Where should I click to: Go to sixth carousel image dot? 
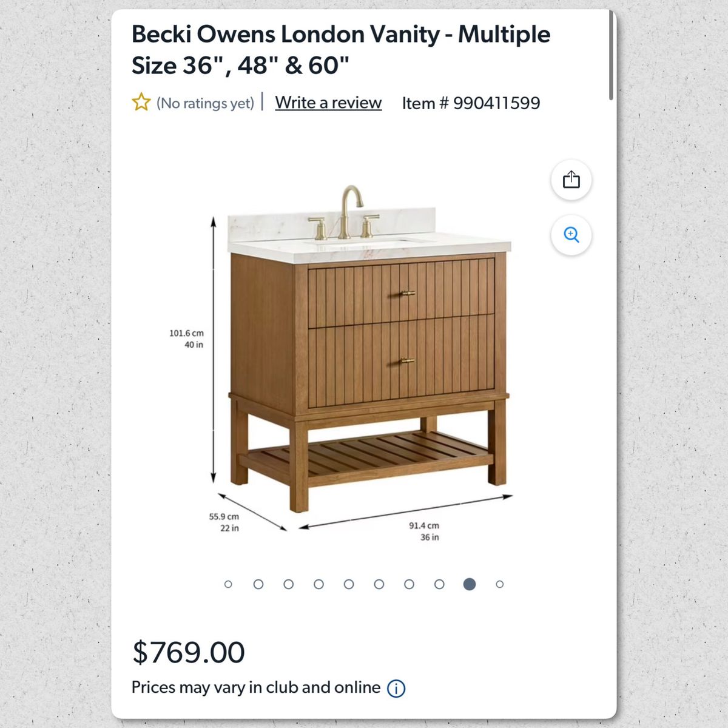tap(379, 584)
